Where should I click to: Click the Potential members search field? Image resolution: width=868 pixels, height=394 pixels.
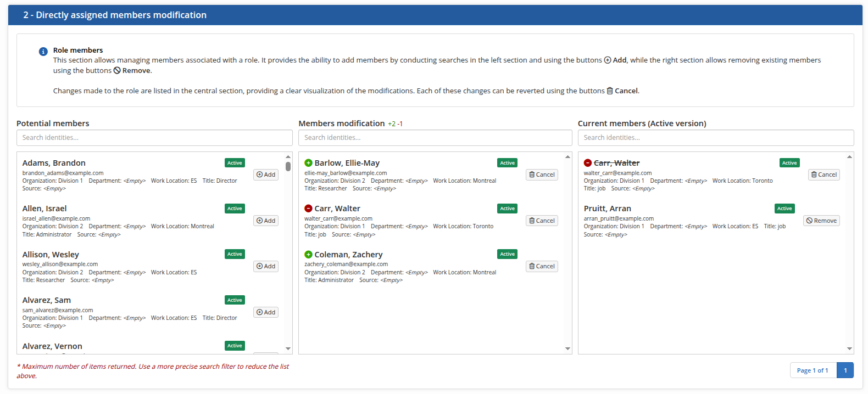click(x=154, y=138)
